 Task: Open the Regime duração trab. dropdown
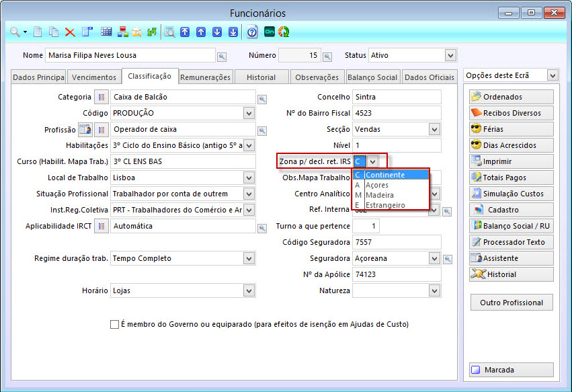click(x=249, y=258)
